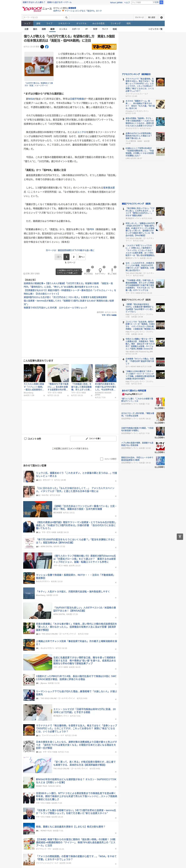Image resolution: width=186 pixels, height=868 pixels.
Task: Click the Yahoo! JAPAN News logo
Action: [x=37, y=9]
